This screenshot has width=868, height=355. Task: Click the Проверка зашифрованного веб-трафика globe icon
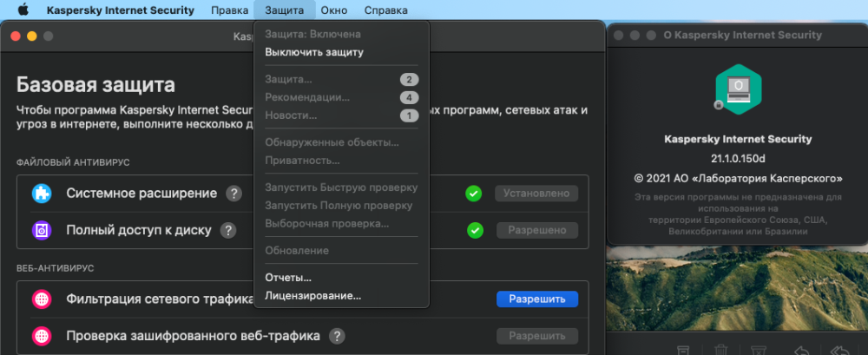click(x=42, y=336)
